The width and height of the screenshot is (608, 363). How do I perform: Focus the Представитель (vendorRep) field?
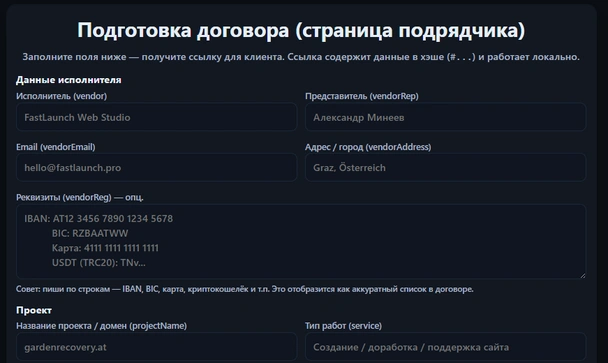446,117
